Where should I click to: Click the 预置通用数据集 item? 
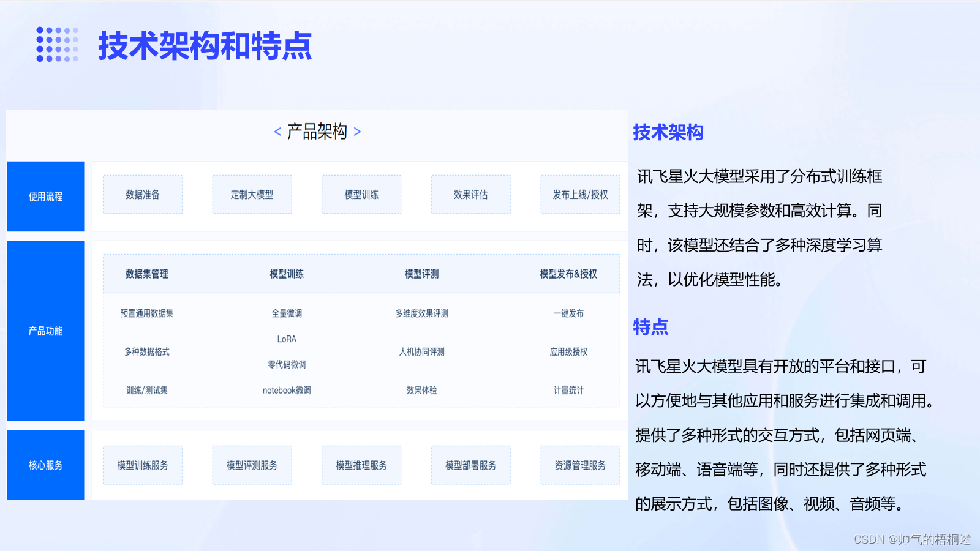(147, 313)
